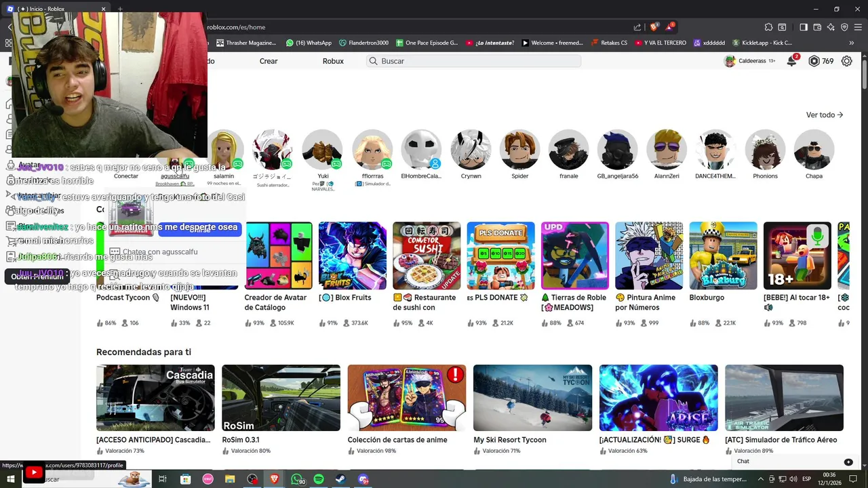This screenshot has height=488, width=868.
Task: Launch osu! from the taskbar
Action: 208,479
